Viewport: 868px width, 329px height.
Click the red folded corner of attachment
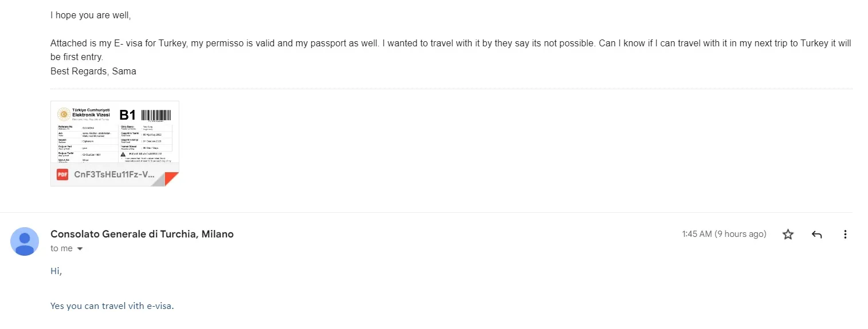[172, 179]
